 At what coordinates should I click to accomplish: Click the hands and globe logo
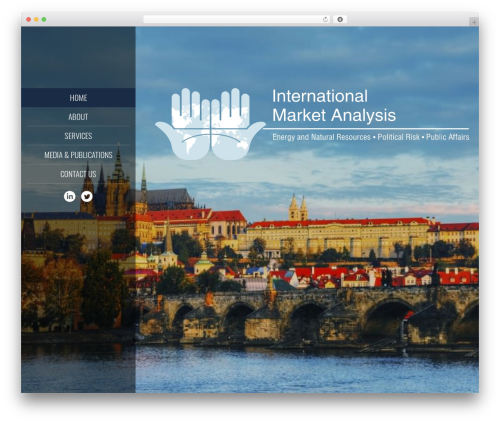coord(210,124)
